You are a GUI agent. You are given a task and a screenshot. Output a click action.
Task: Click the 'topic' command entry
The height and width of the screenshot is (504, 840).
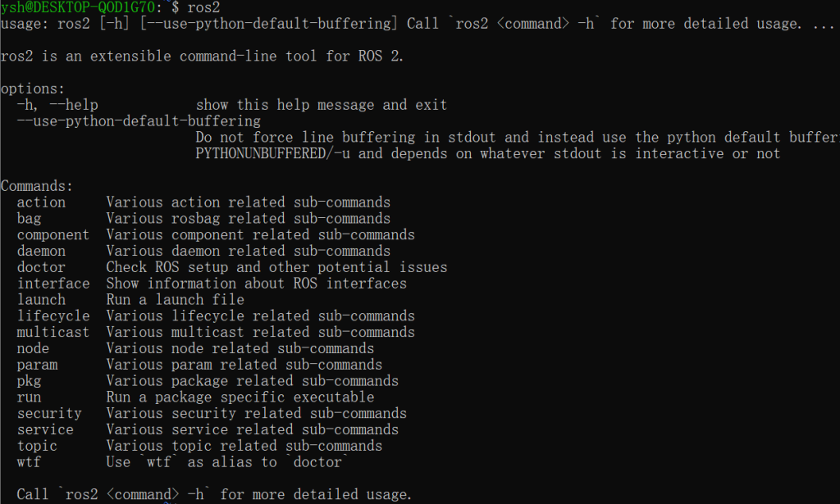tap(37, 446)
